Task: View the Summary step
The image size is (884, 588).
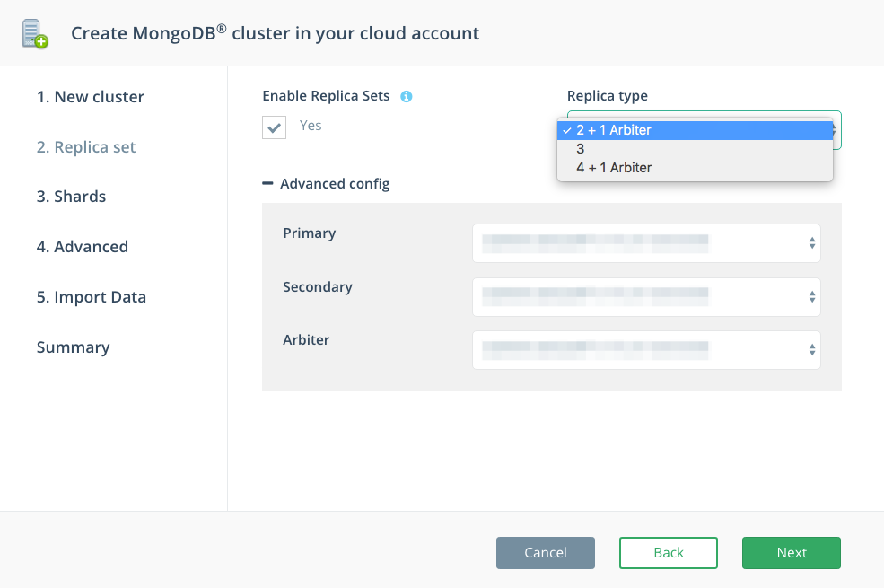Action: 74,347
